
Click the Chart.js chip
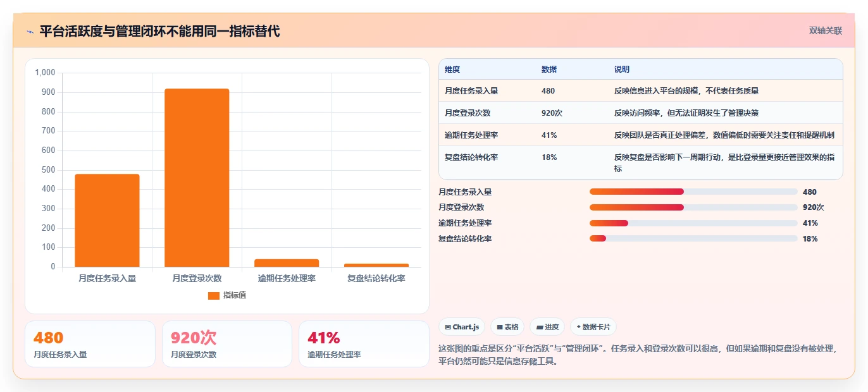[462, 327]
